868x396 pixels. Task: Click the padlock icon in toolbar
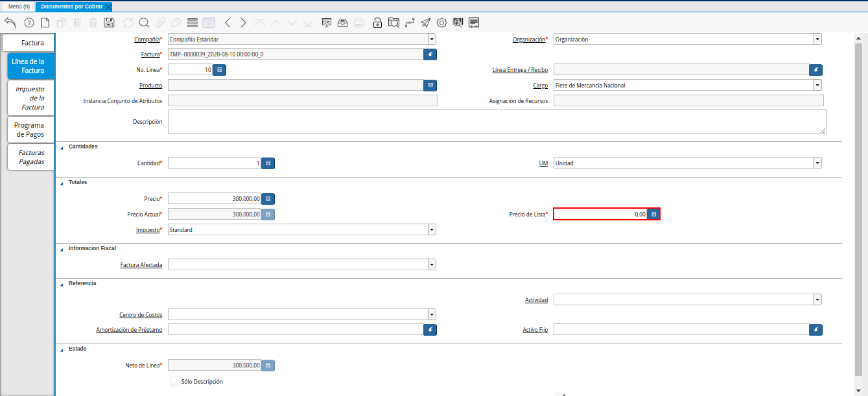(x=377, y=23)
